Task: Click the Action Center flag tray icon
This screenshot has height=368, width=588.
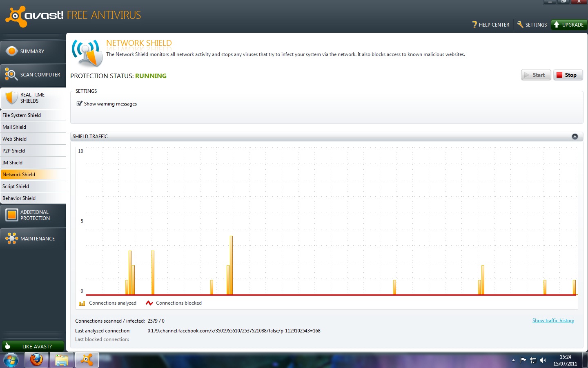Action: 523,360
